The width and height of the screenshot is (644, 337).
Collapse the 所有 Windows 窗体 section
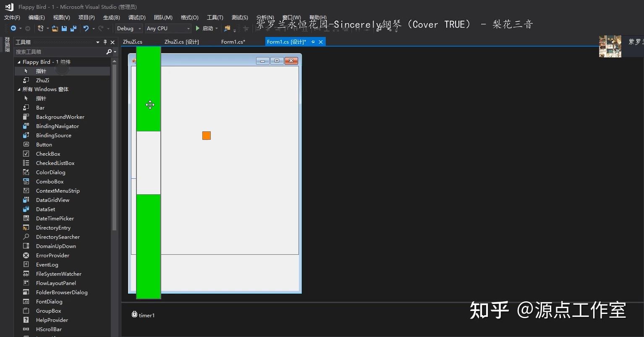tap(18, 89)
